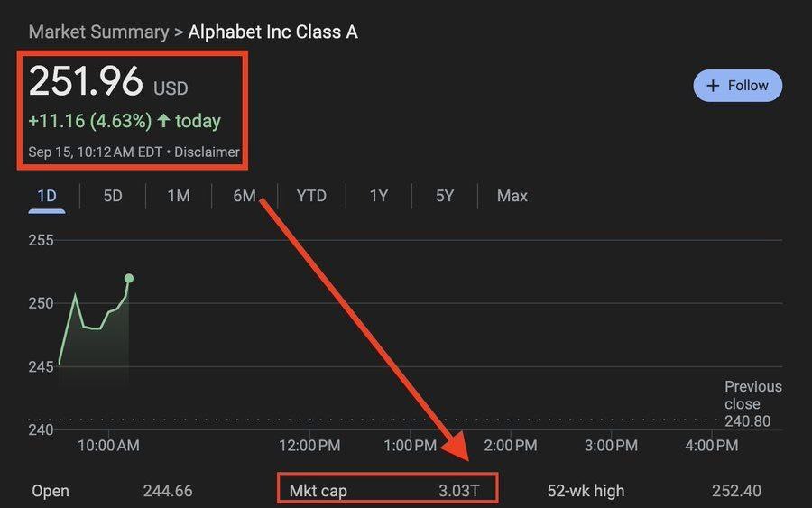Select the Max time range
The width and height of the screenshot is (812, 508).
tap(512, 196)
